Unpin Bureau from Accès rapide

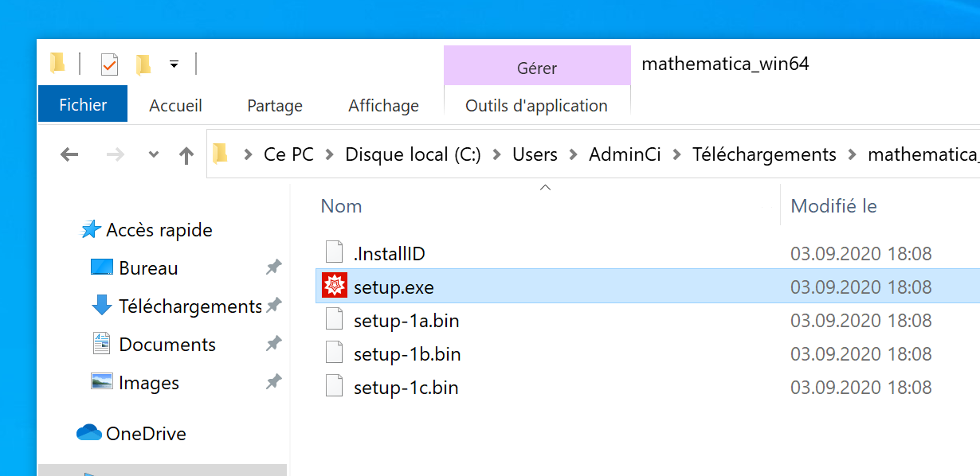pos(273,268)
